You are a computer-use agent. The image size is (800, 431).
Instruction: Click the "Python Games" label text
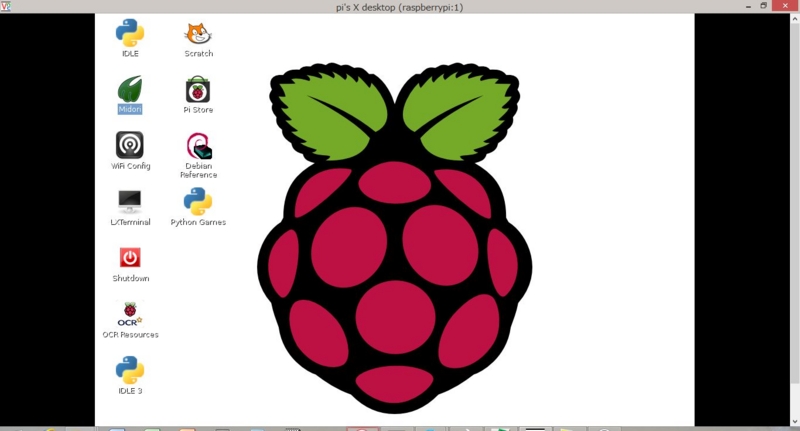198,222
